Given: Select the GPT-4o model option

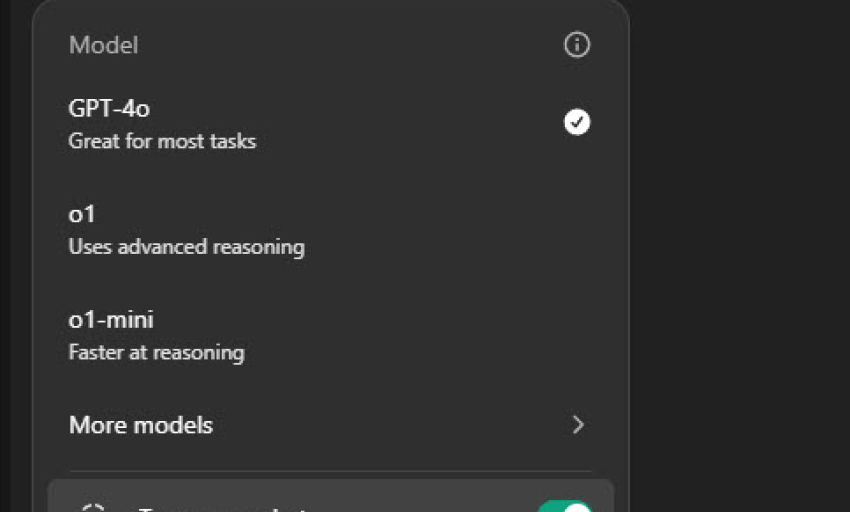Looking at the screenshot, I should click(x=330, y=124).
